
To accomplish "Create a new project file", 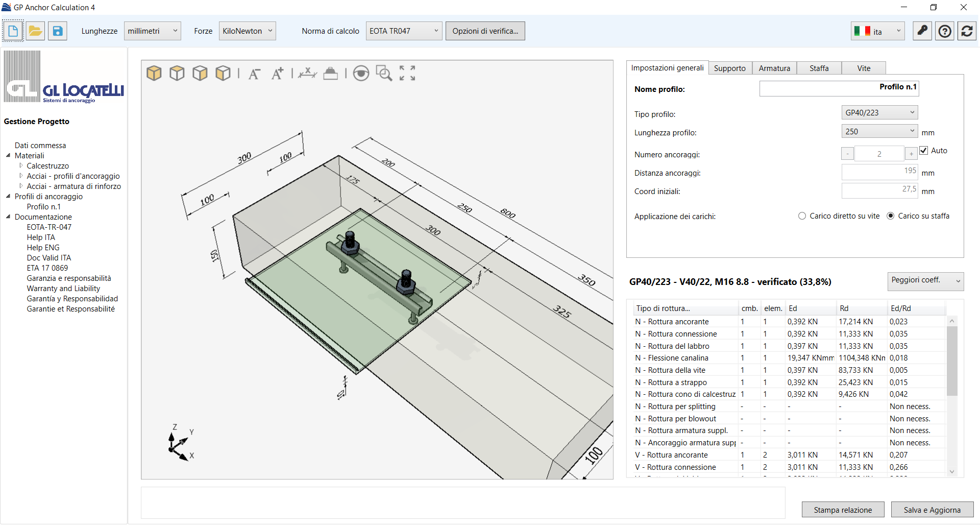I will tap(13, 31).
